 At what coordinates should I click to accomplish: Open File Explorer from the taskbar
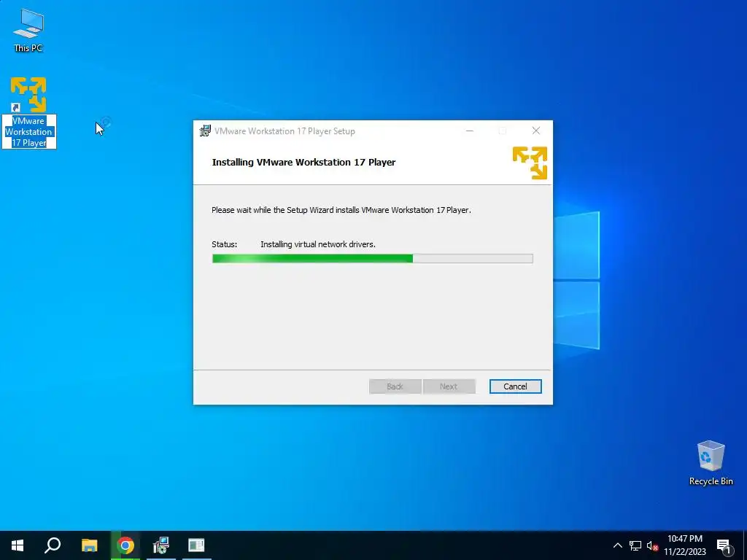(x=89, y=545)
